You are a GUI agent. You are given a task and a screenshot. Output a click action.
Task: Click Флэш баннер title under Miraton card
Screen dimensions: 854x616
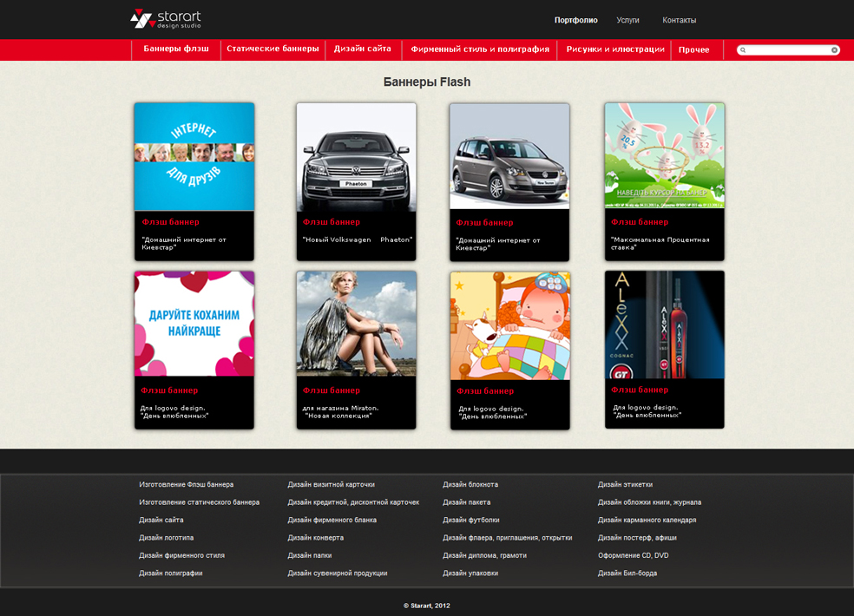click(332, 390)
